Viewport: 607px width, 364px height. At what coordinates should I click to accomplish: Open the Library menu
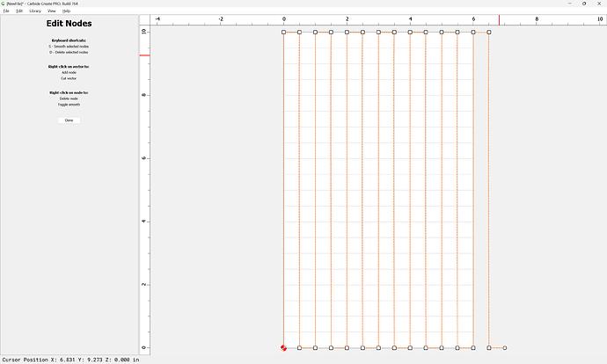click(34, 11)
